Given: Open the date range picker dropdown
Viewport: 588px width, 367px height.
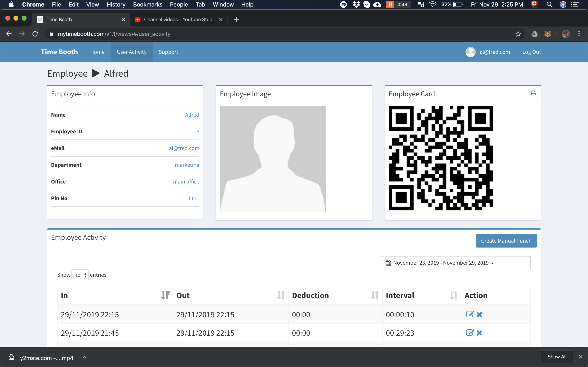Looking at the screenshot, I should point(455,263).
